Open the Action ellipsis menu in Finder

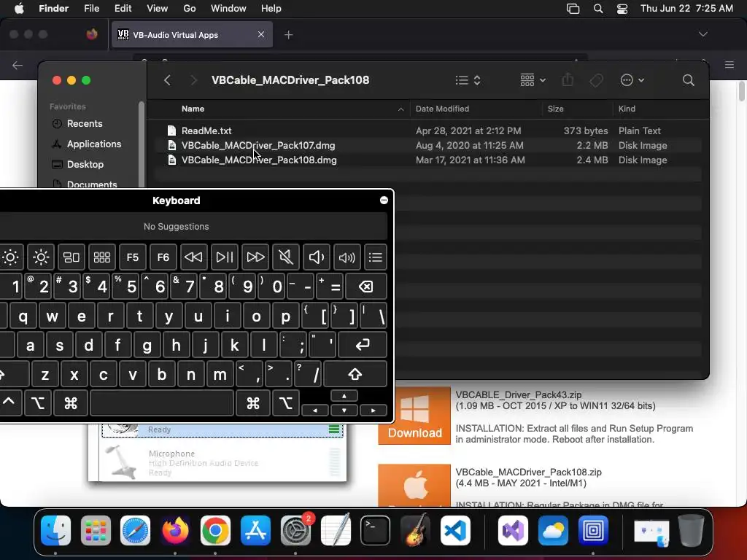632,80
